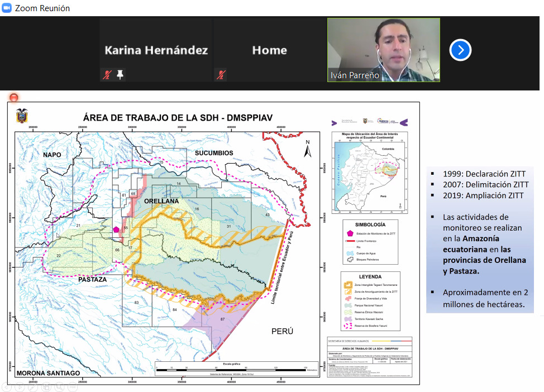
Task: Click the Zona Intangible Tagaeri Taromenane legend swatch
Action: click(348, 285)
